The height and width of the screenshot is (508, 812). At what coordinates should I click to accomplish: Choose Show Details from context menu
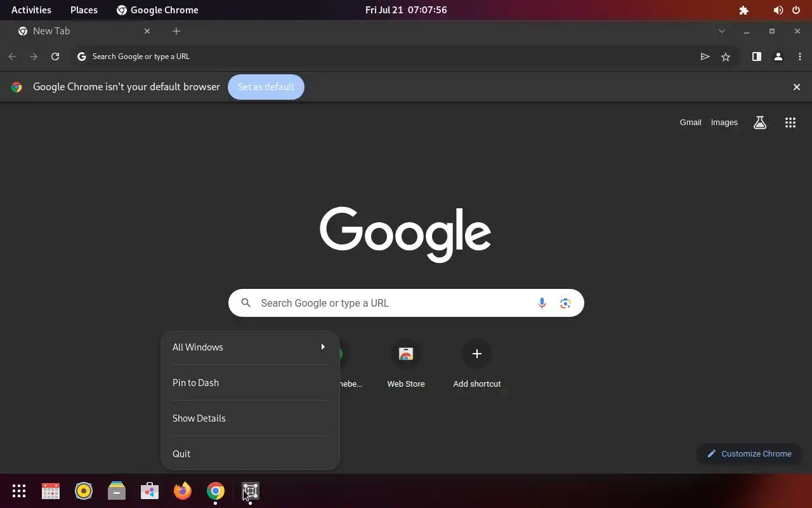(250, 418)
